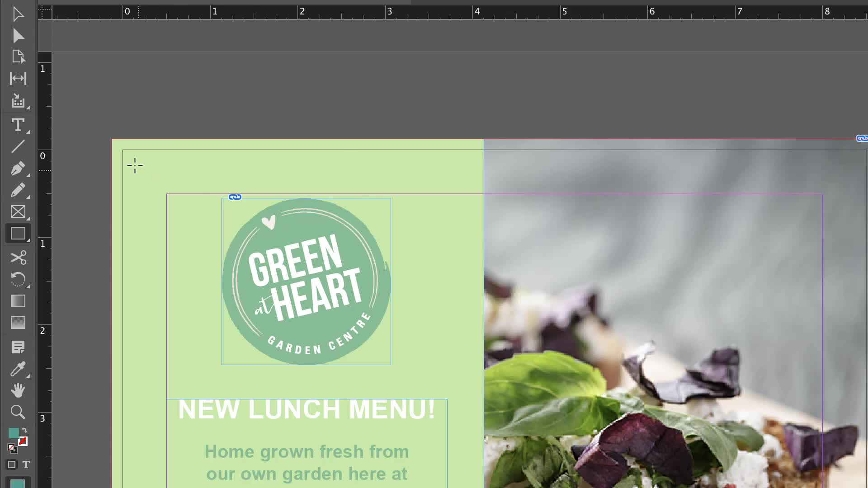Pick the Gradient Feather tool
This screenshot has height=488, width=868.
[x=18, y=323]
